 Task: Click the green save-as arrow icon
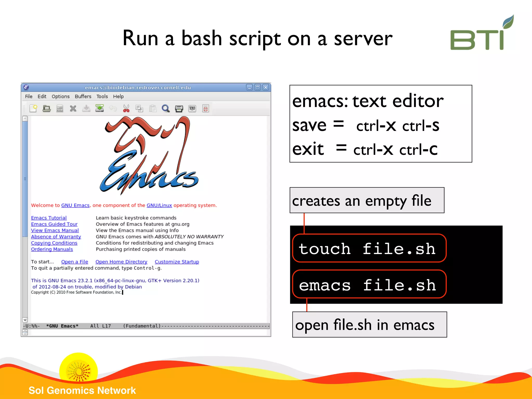99,108
